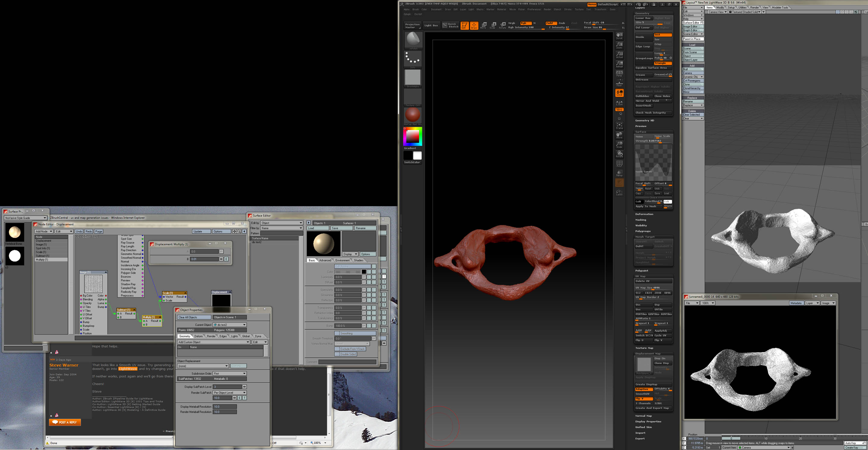Screen dimensions: 868x450
Task: Click the Vertebral Bone thumbnail in Node Editor
Action: point(15,233)
